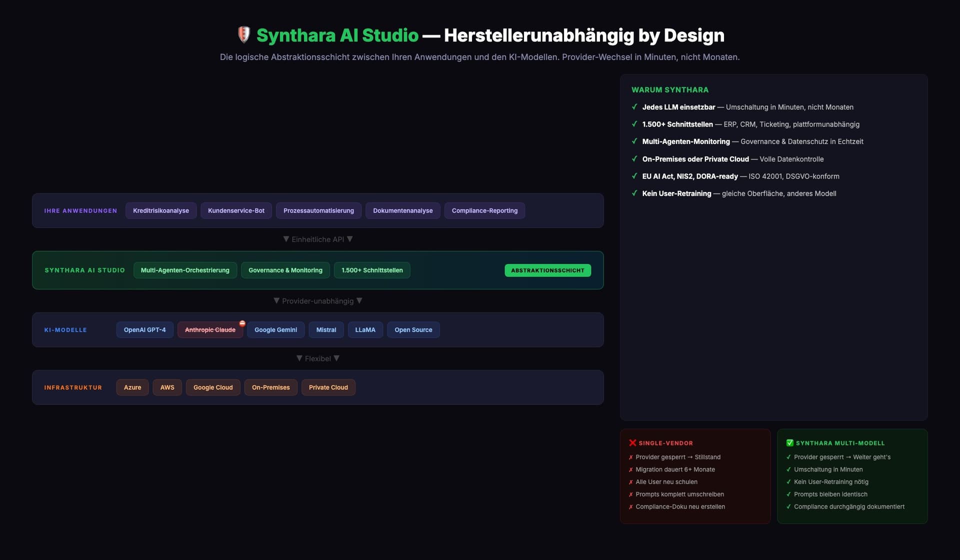Viewport: 960px width, 560px height.
Task: Click the green check icon beside SYNTHARA MULTI-MODELL
Action: pos(790,442)
